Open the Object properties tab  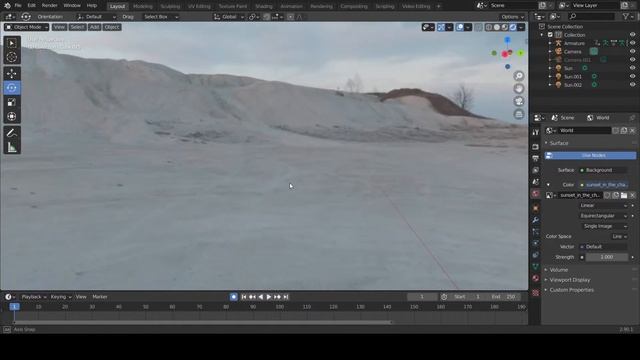click(536, 208)
